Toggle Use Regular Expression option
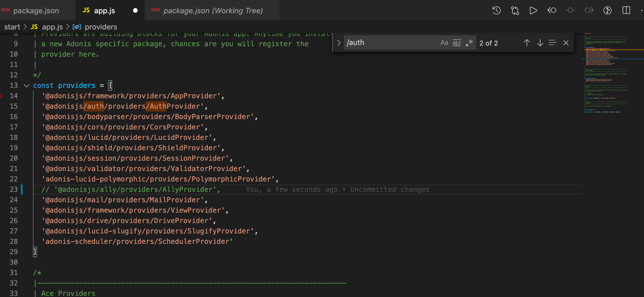Image resolution: width=644 pixels, height=297 pixels. [469, 43]
